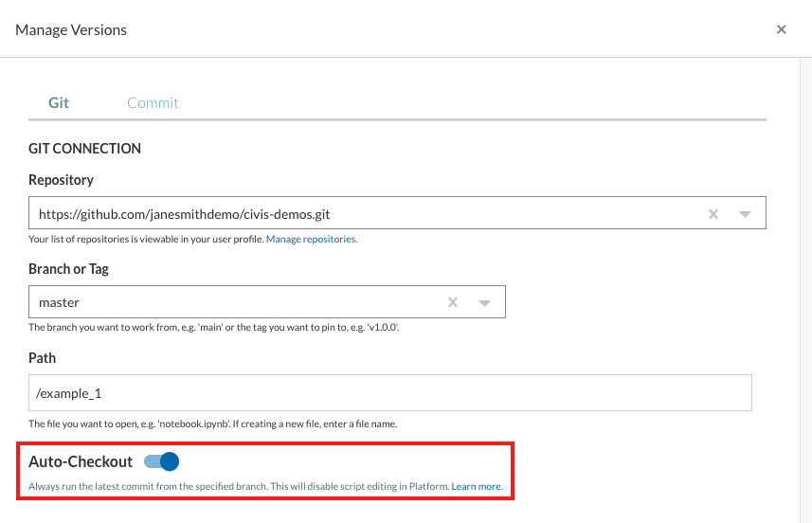Click the civis-demos.git repository URL text
Image resolution: width=812 pixels, height=523 pixels.
(184, 214)
